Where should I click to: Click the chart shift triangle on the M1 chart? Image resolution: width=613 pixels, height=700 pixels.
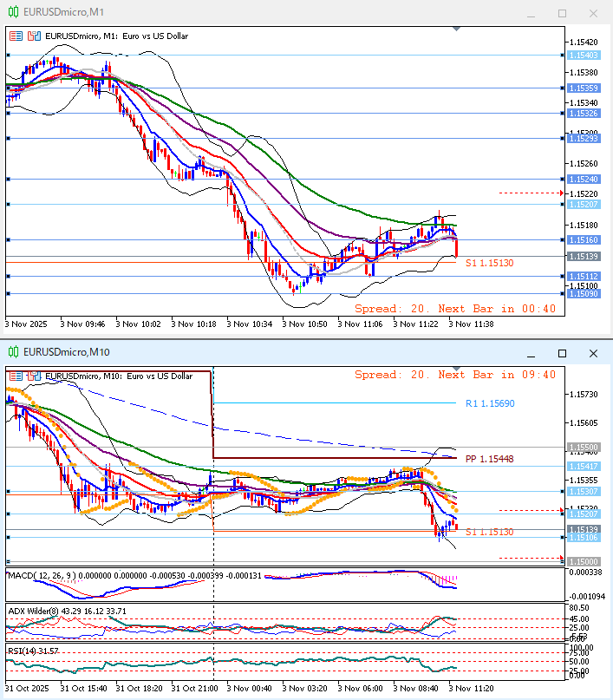click(x=456, y=29)
